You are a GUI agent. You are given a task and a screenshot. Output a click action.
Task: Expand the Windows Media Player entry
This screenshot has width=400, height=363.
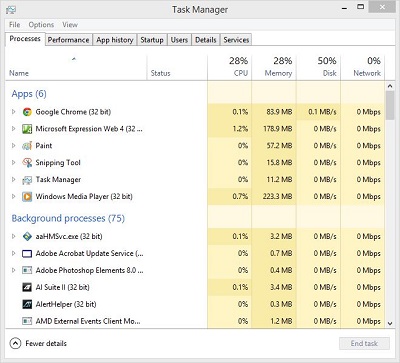[14, 196]
